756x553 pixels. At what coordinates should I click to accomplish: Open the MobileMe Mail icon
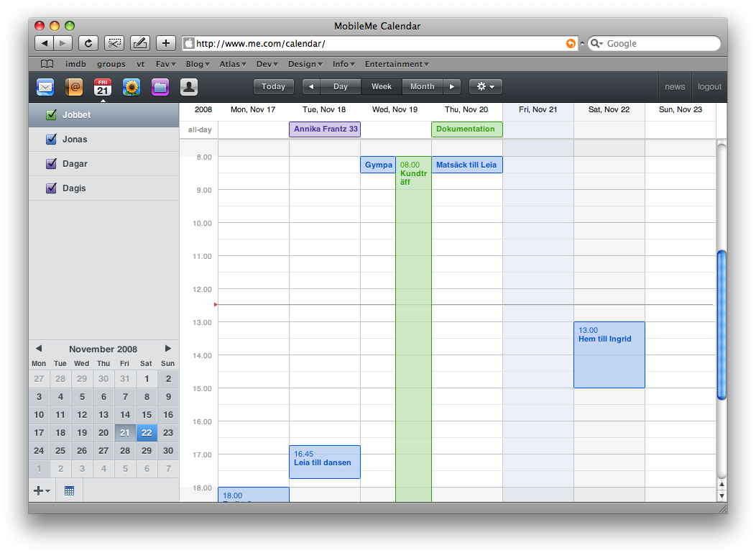point(45,87)
